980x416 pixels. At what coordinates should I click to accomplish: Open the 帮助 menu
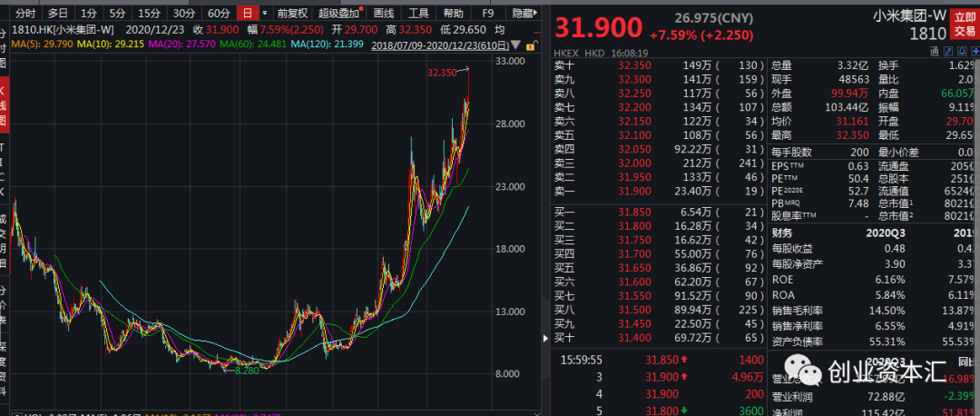tap(453, 13)
